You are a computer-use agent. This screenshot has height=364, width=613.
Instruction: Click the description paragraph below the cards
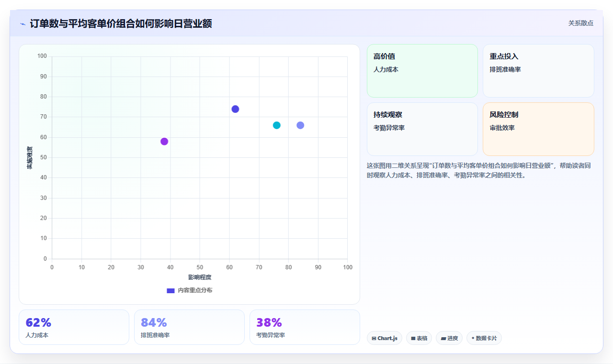coord(480,170)
